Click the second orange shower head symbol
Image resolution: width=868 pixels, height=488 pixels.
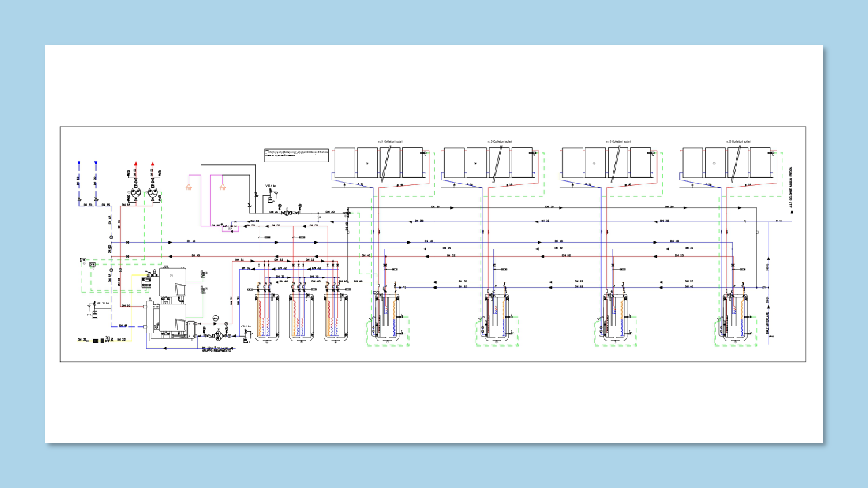click(x=222, y=187)
